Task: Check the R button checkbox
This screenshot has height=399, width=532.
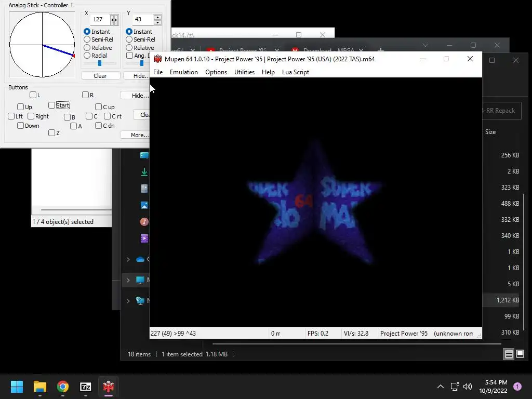Action: pos(86,95)
